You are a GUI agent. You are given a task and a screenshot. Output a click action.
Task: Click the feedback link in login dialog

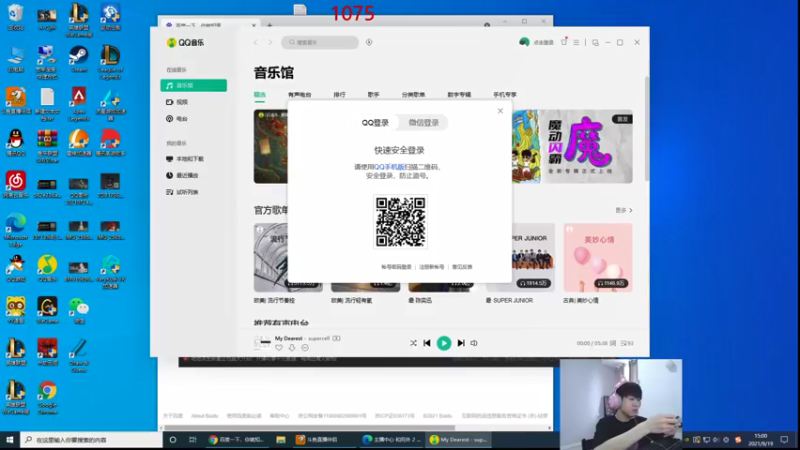(462, 267)
